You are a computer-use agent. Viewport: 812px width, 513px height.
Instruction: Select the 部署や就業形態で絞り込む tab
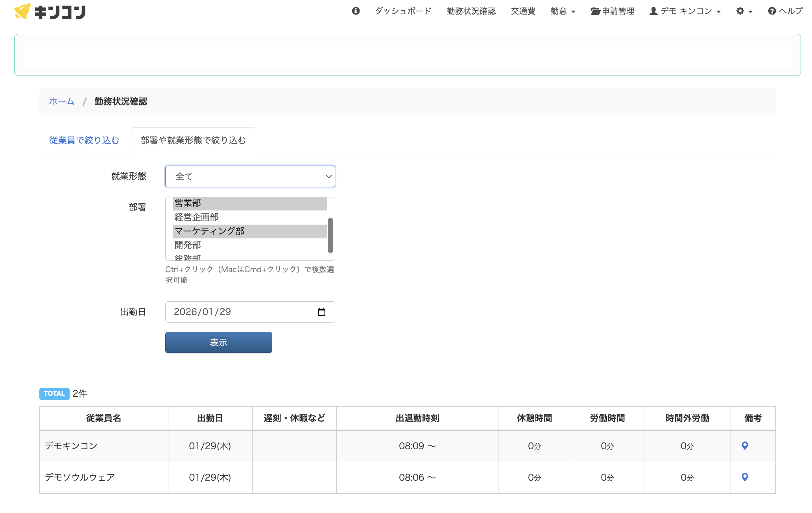pos(193,140)
